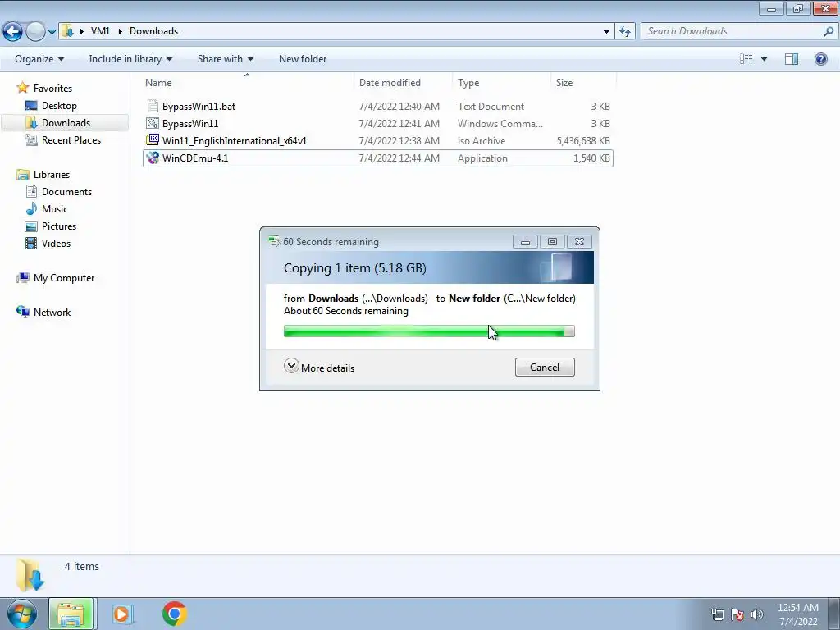The height and width of the screenshot is (630, 840).
Task: Sort by Date modified column
Action: click(403, 83)
